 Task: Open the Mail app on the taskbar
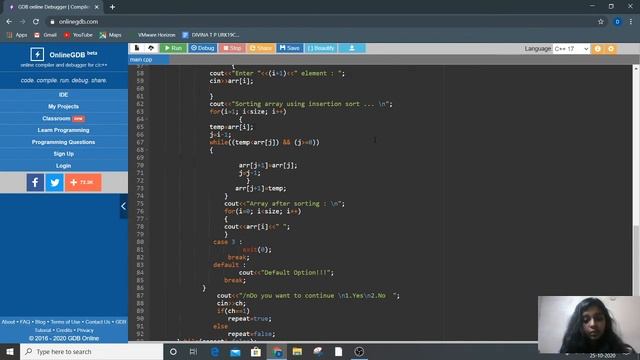pyautogui.click(x=236, y=351)
